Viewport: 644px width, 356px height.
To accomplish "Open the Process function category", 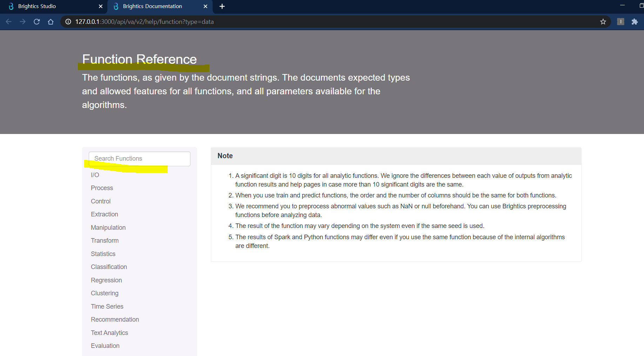I will point(102,188).
